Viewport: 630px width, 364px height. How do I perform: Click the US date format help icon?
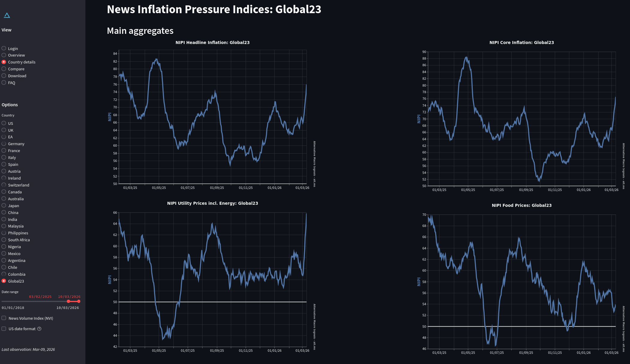[x=39, y=329]
